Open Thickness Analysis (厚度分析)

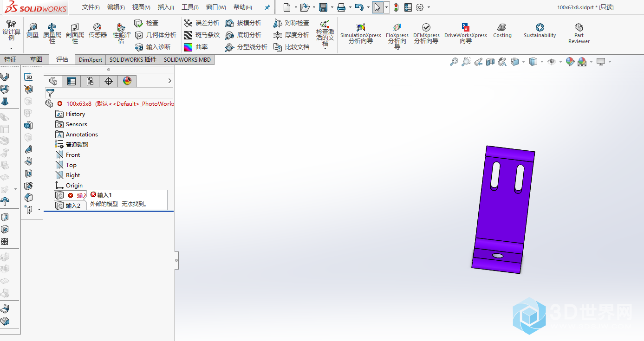click(x=291, y=35)
